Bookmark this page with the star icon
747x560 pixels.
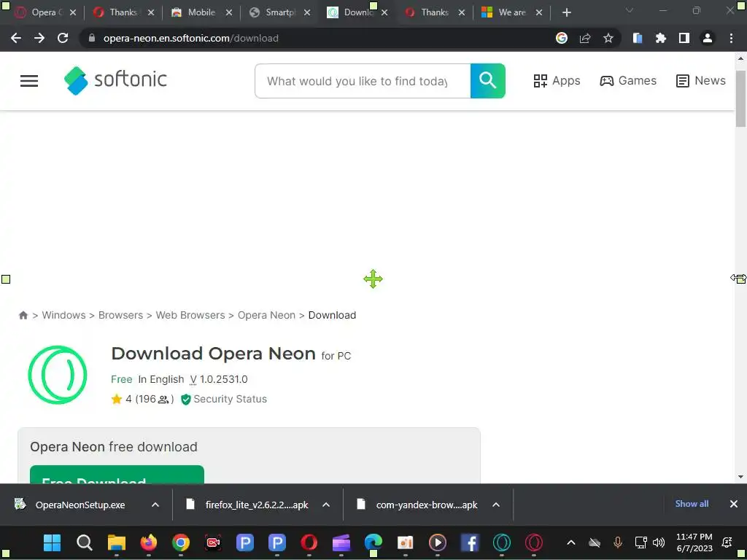[x=608, y=38]
